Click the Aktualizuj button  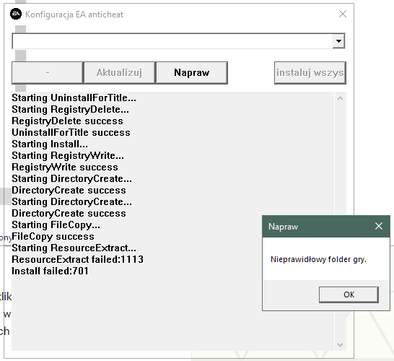(119, 72)
